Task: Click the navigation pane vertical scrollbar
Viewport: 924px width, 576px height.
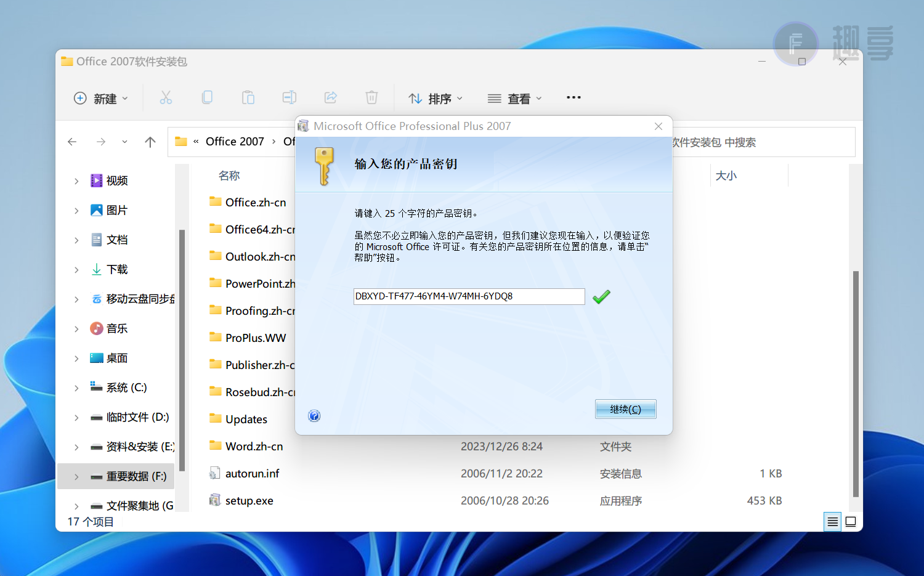Action: click(x=182, y=351)
